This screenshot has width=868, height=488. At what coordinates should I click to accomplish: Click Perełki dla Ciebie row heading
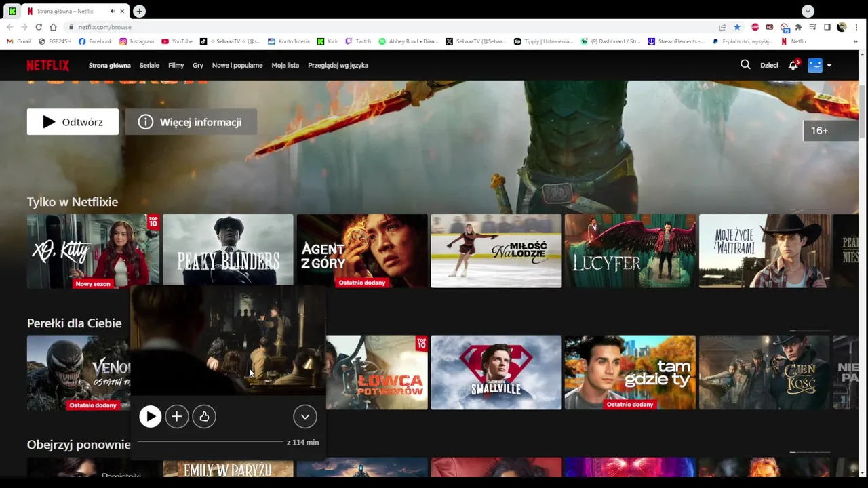75,323
